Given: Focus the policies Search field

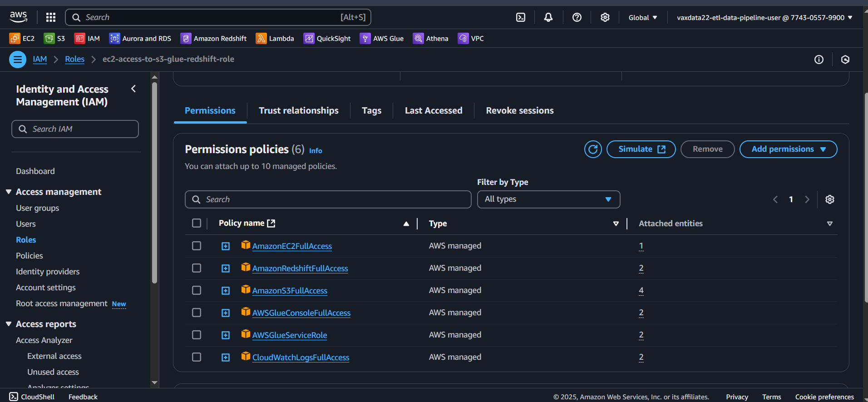Looking at the screenshot, I should click(328, 199).
